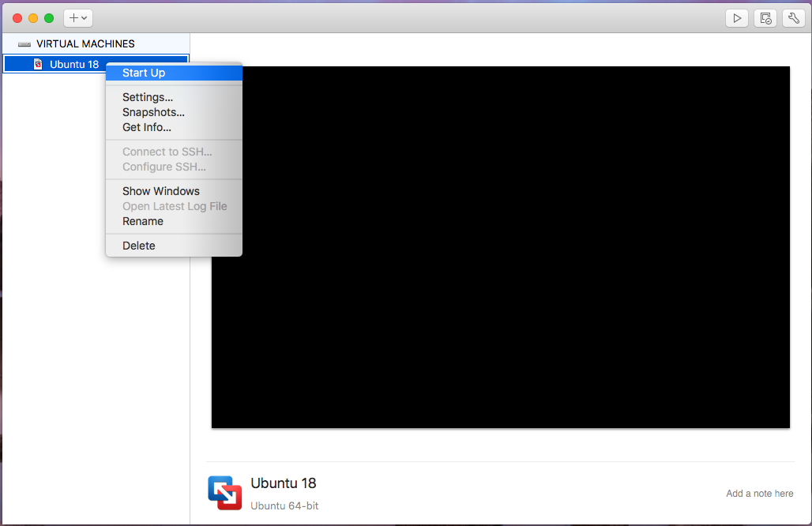Choose Get Info... in the context menu
812x526 pixels.
tap(174, 127)
